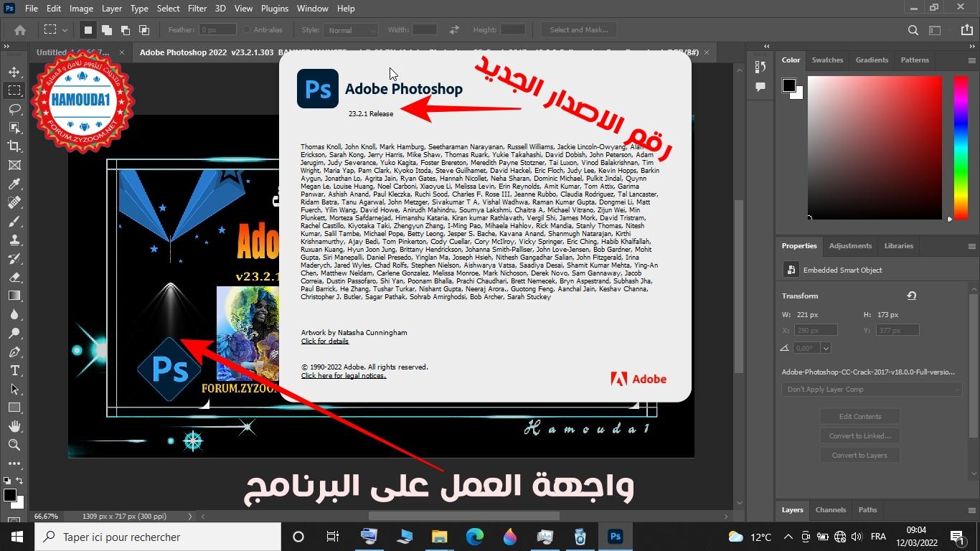The height and width of the screenshot is (551, 980).
Task: Open the rotation angle dropdown arrow
Action: pos(826,348)
